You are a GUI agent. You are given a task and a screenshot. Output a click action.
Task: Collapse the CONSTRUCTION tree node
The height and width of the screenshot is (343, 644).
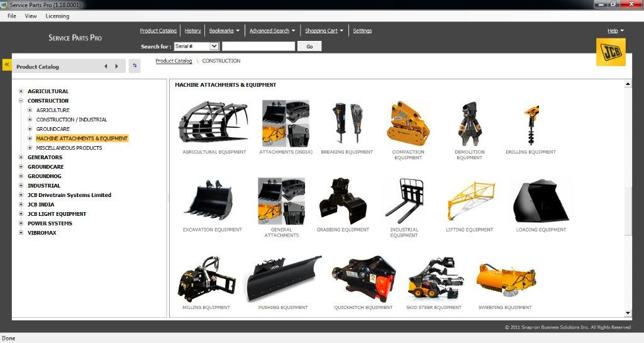tap(21, 101)
